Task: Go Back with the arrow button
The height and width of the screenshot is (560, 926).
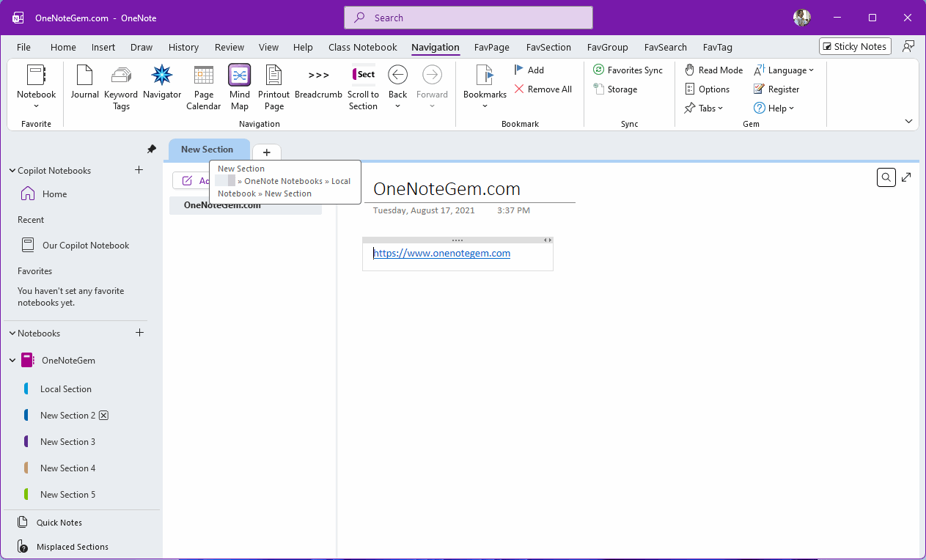Action: click(x=397, y=74)
